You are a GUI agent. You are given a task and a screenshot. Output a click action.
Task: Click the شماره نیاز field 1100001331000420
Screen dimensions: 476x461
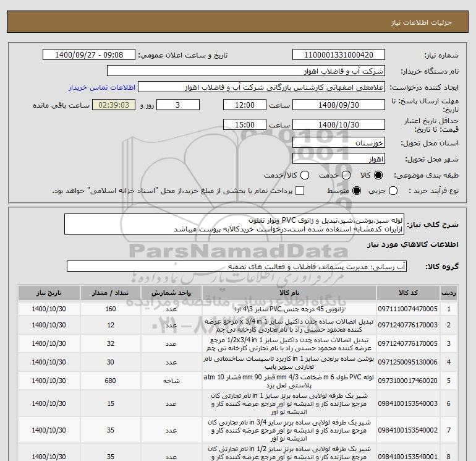pos(339,55)
